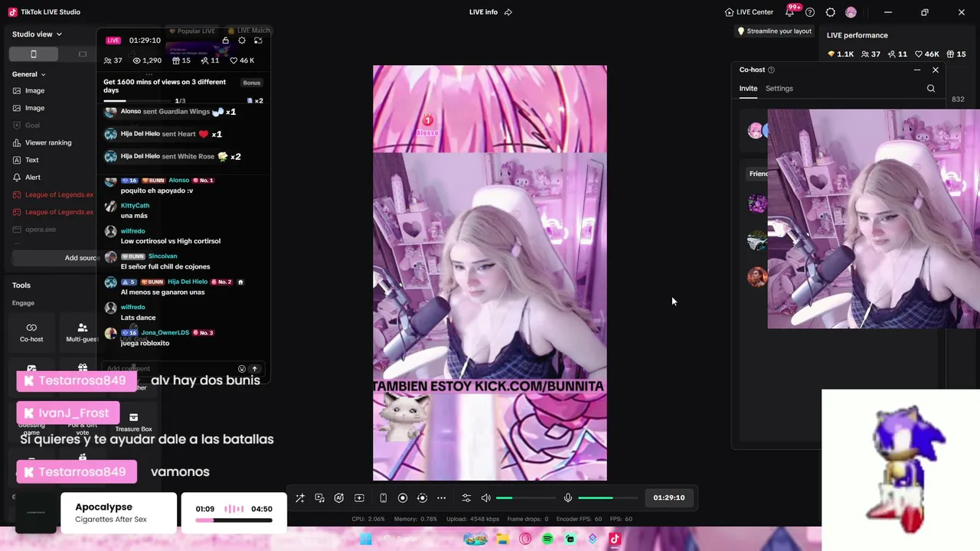Click Streamline your layout tip
980x551 pixels.
[774, 31]
